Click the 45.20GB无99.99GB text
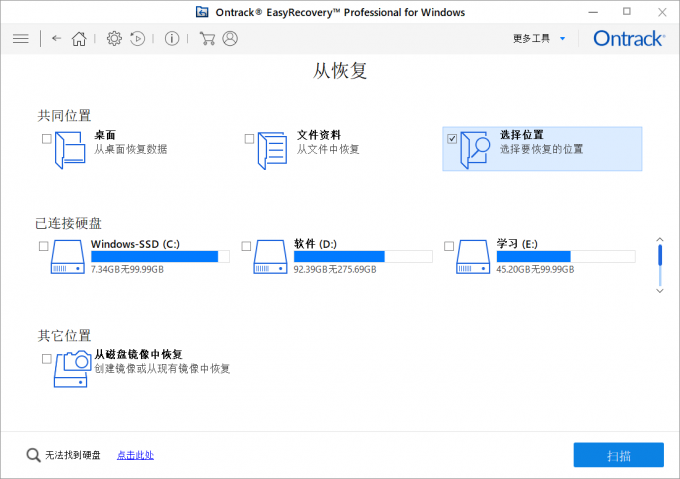680x479 pixels. tap(535, 270)
